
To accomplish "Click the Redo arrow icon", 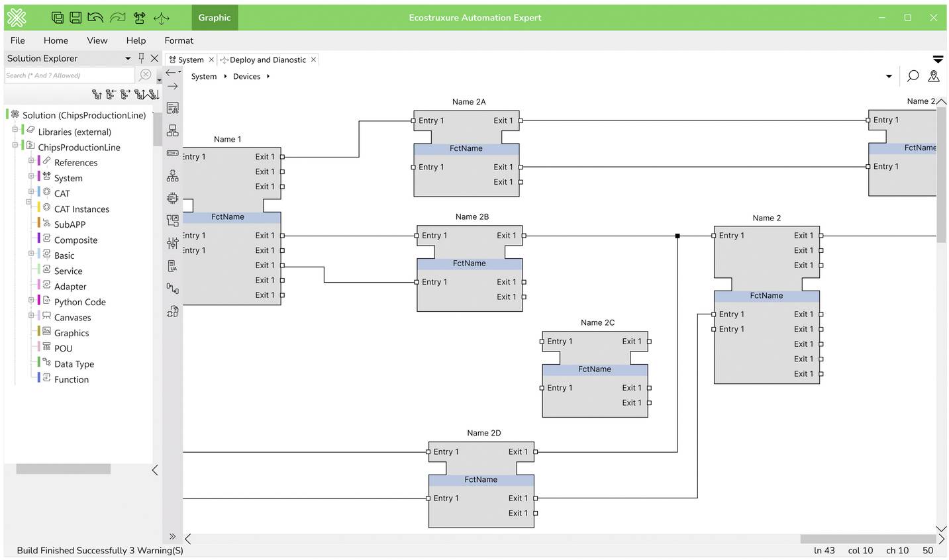I will tap(117, 18).
